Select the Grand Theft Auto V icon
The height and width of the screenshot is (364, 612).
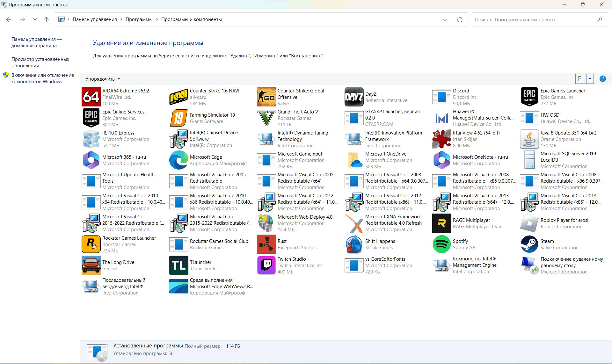tap(266, 118)
